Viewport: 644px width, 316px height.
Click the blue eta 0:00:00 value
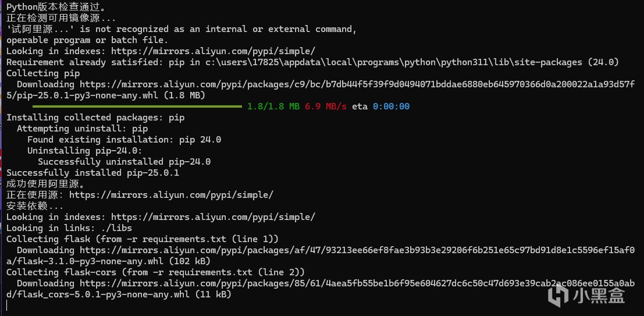(391, 106)
